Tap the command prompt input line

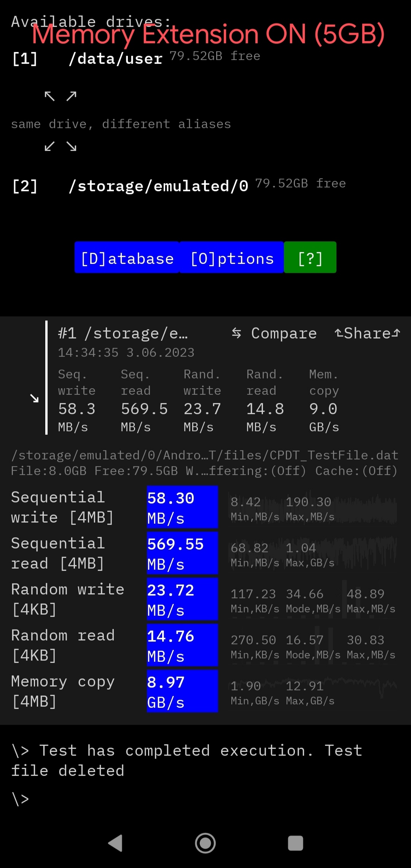point(205,799)
